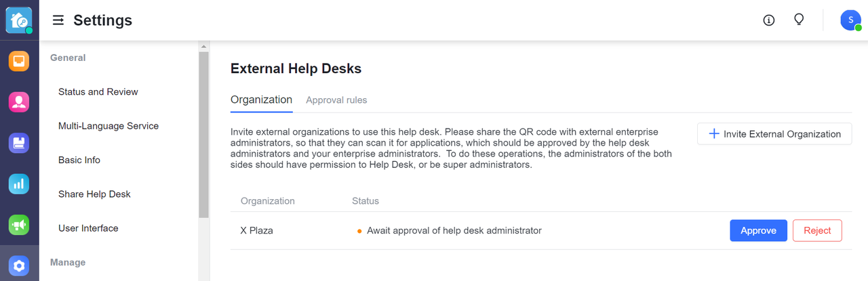Open the purple save-disk icon in sidebar
Screen dimensions: 868x281
pyautogui.click(x=19, y=143)
